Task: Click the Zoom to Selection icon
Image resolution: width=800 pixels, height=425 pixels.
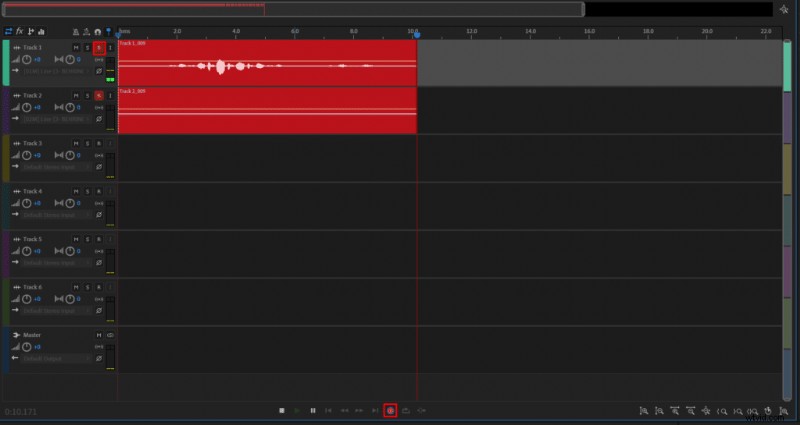Action: point(753,411)
